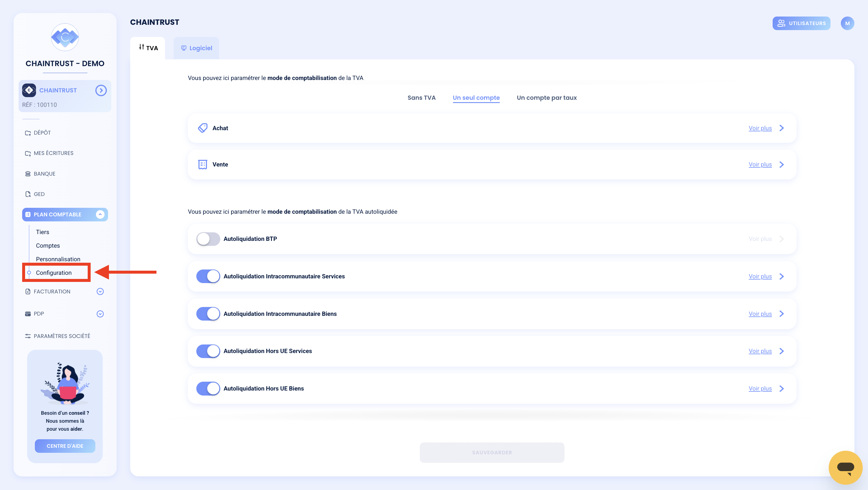
Task: Click the DÉPÔT folder icon
Action: coord(28,133)
